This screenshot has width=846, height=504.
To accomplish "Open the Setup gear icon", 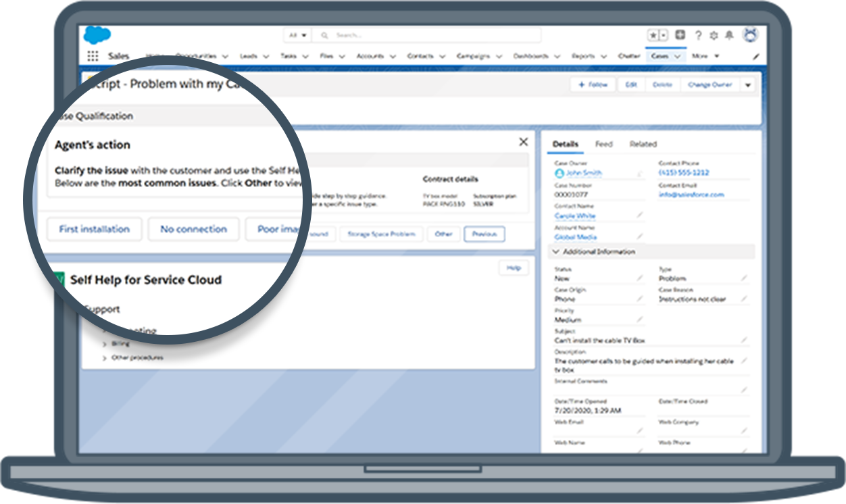I will (x=714, y=36).
